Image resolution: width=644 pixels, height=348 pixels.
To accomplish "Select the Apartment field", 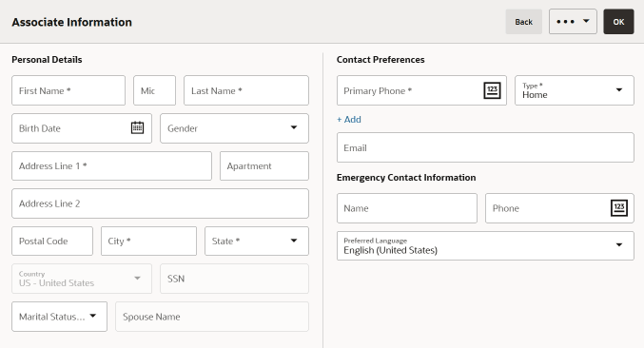I will [264, 165].
